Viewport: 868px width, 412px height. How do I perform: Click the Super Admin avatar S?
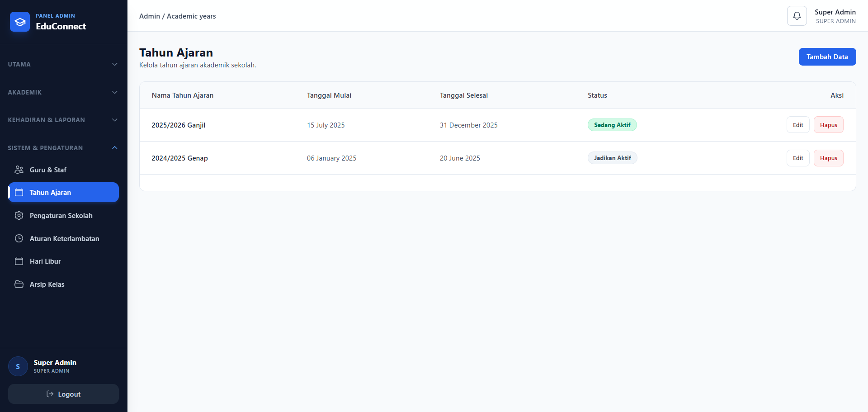pyautogui.click(x=18, y=366)
